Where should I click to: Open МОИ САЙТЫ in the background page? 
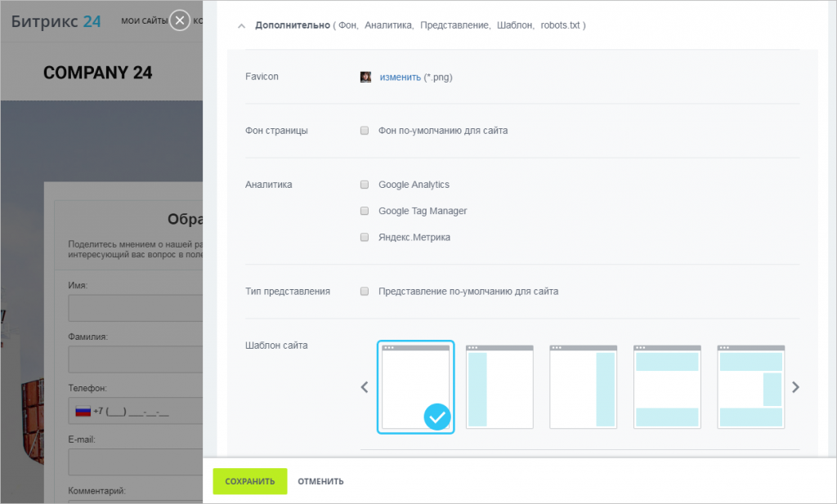(144, 20)
